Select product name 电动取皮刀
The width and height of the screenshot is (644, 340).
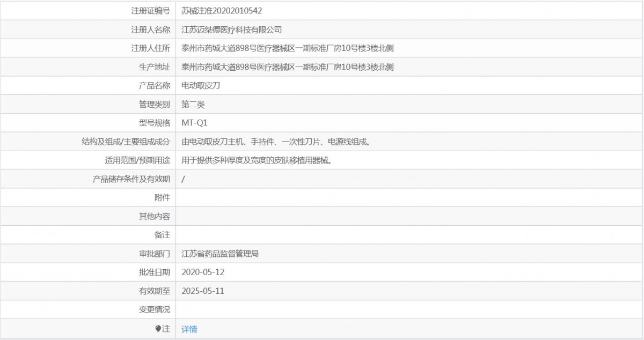tap(201, 85)
